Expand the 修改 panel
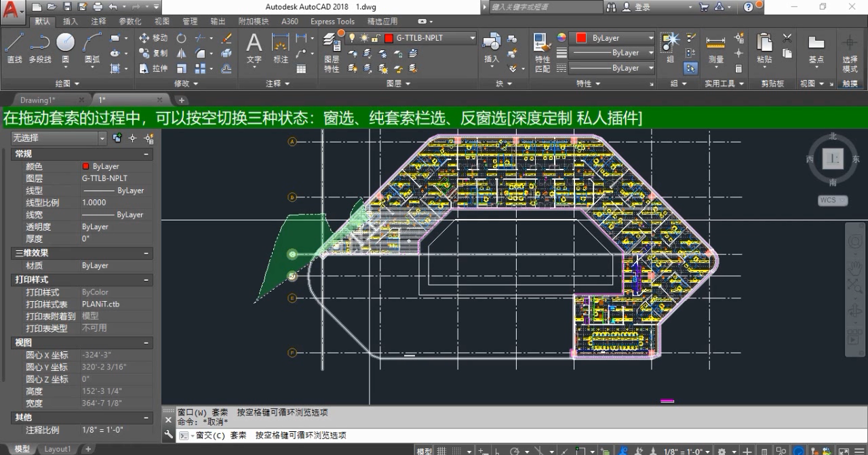 [186, 83]
